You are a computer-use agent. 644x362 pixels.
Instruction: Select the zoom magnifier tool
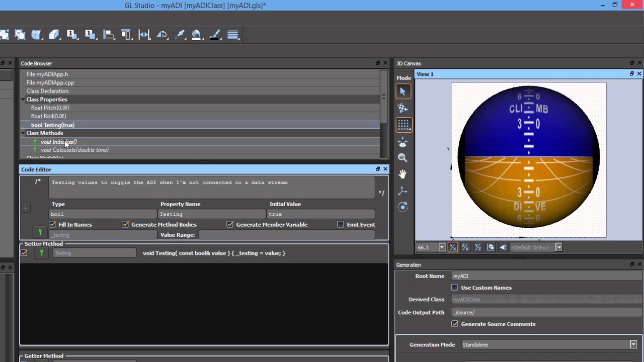pos(403,158)
